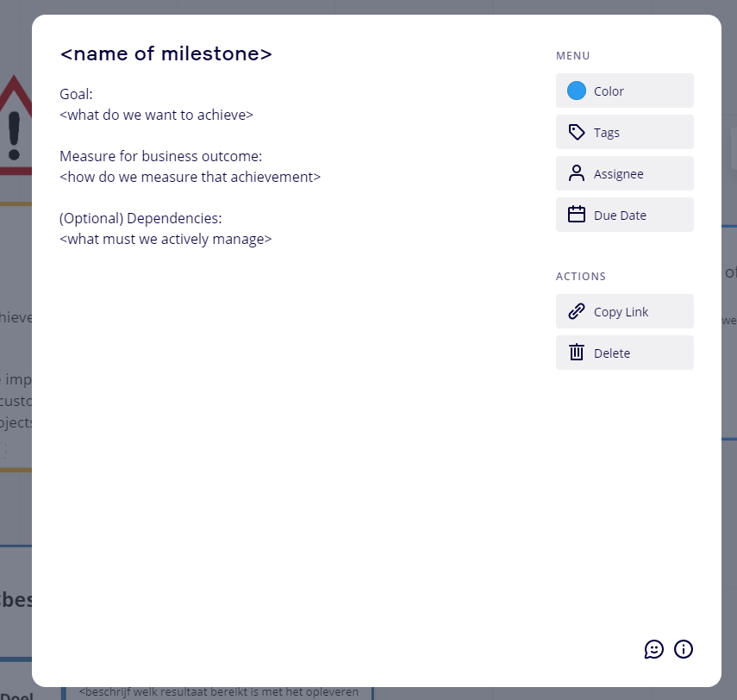Screen dimensions: 737x700
Task: Click the person icon beside Assignee
Action: tap(577, 173)
